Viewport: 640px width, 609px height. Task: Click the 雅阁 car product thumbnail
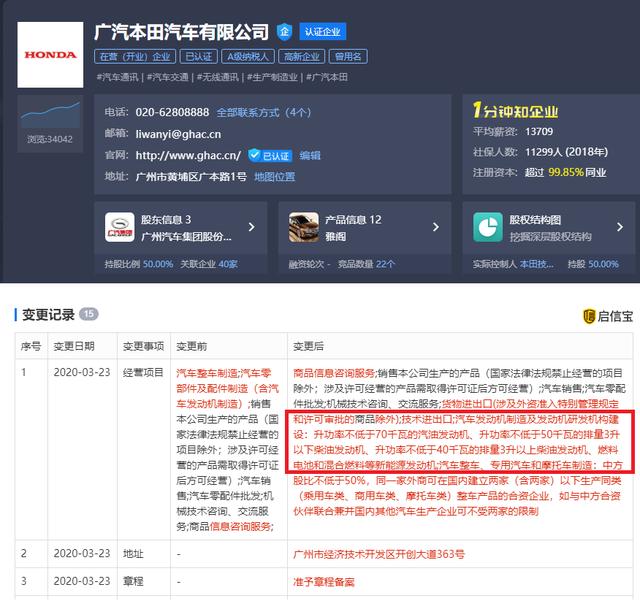304,227
